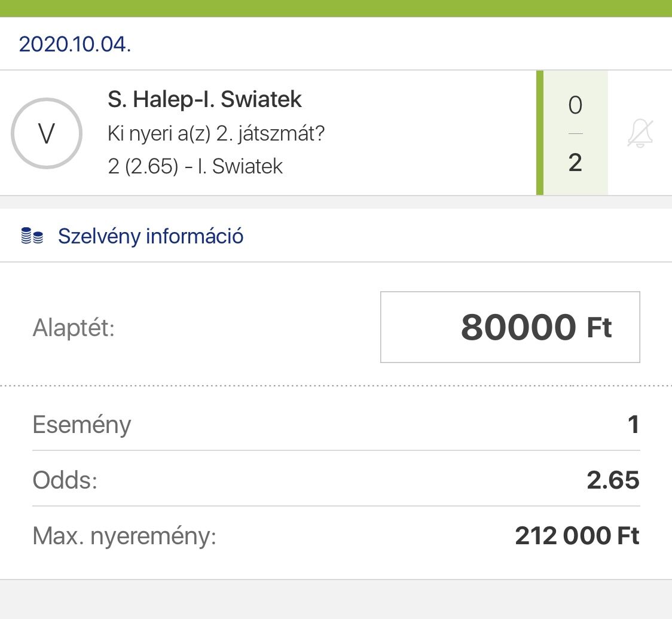Click the green bar at the top
Viewport: 672px width, 619px height.
336,8
